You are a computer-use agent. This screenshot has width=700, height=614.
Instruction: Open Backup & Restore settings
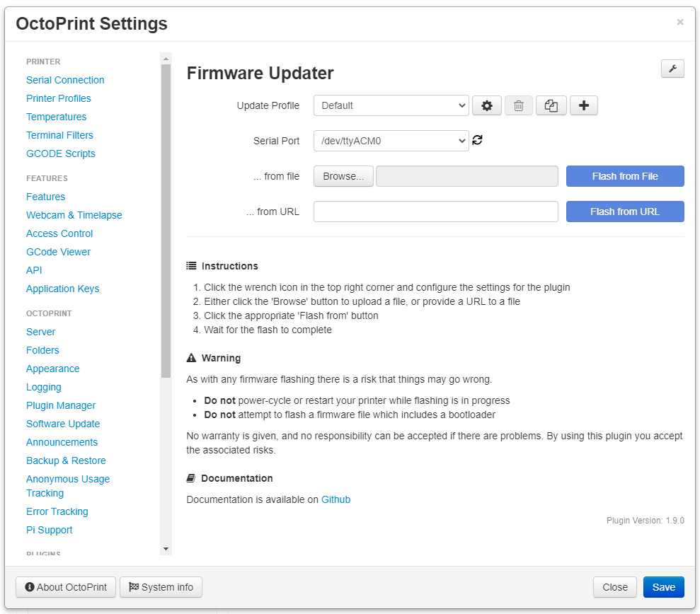tap(66, 460)
